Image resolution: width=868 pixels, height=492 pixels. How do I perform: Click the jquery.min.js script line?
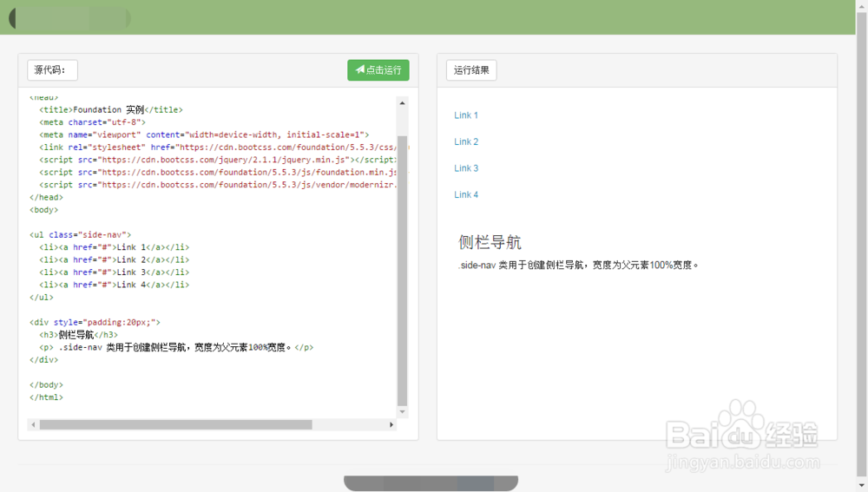point(218,160)
